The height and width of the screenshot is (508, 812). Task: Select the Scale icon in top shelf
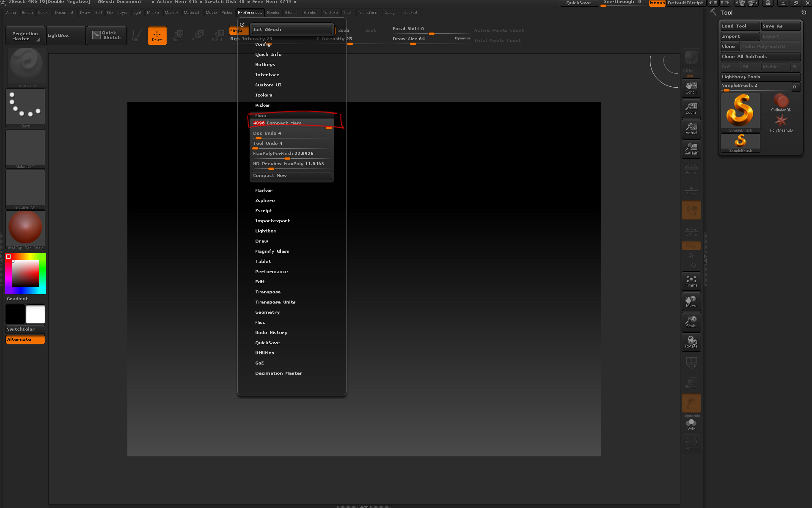click(x=198, y=35)
